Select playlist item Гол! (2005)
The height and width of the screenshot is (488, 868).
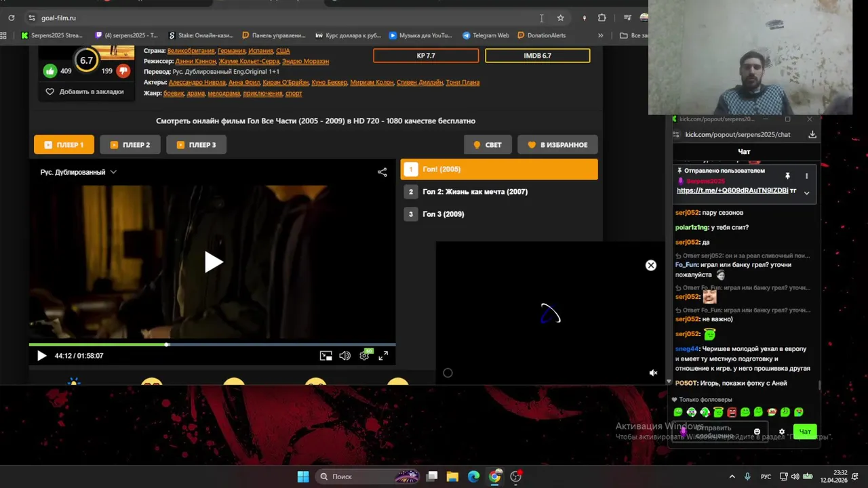tap(499, 169)
